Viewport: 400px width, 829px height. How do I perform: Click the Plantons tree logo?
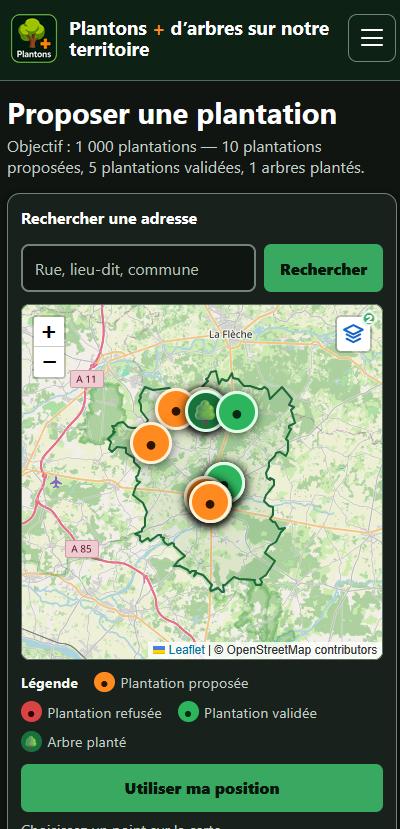coord(34,39)
